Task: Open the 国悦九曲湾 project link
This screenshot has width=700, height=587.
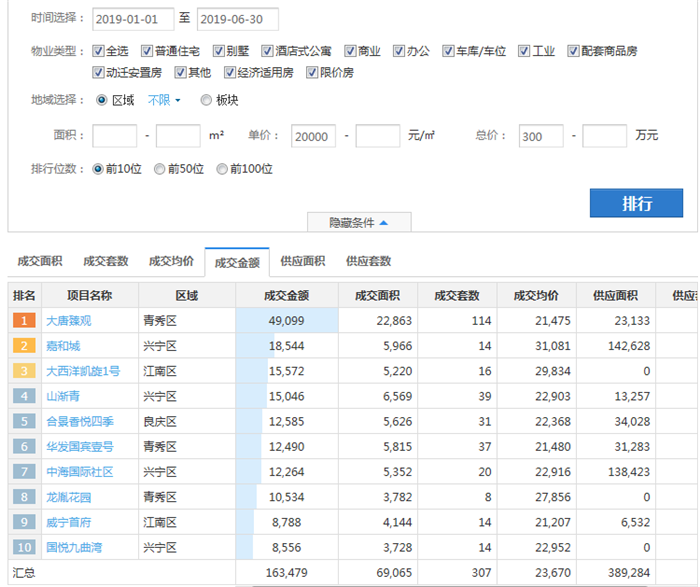Action: (75, 547)
